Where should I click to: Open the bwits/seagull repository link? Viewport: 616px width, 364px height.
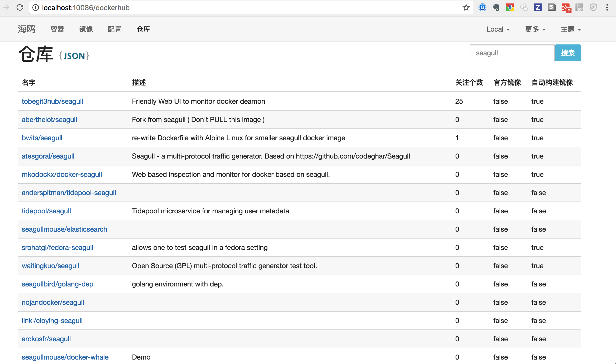tap(42, 138)
